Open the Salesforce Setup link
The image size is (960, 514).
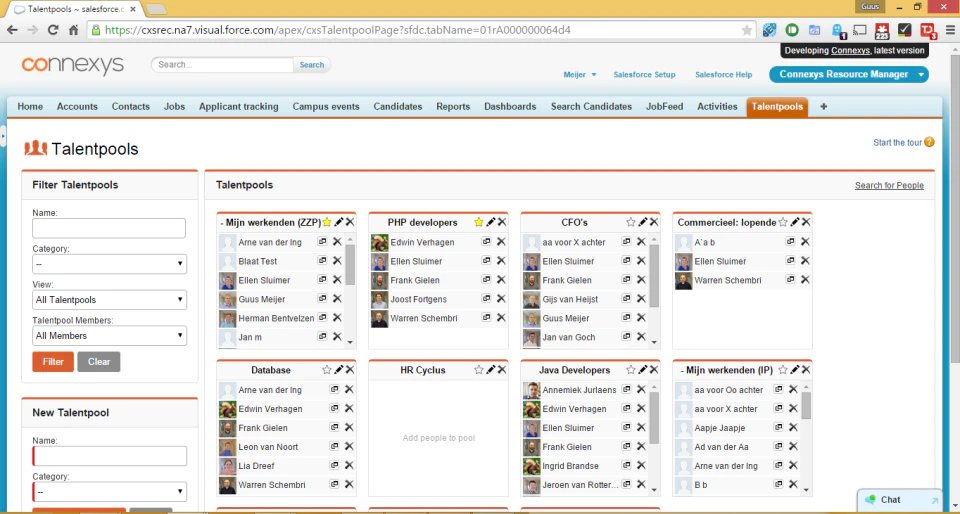(x=644, y=75)
